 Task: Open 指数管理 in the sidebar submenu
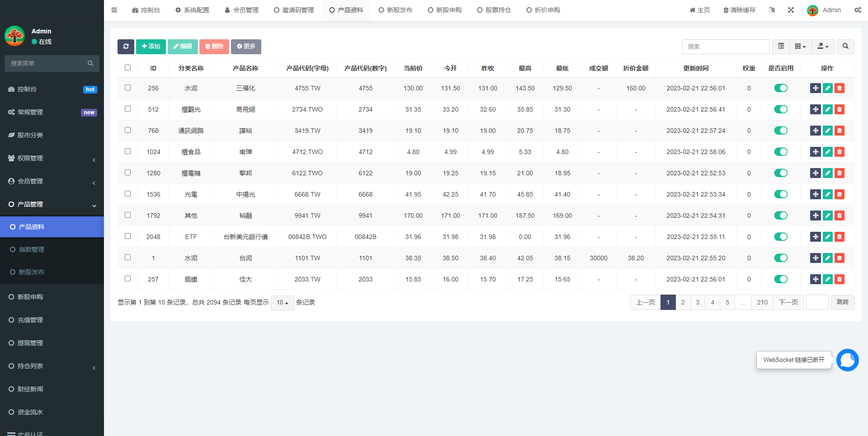(x=31, y=249)
